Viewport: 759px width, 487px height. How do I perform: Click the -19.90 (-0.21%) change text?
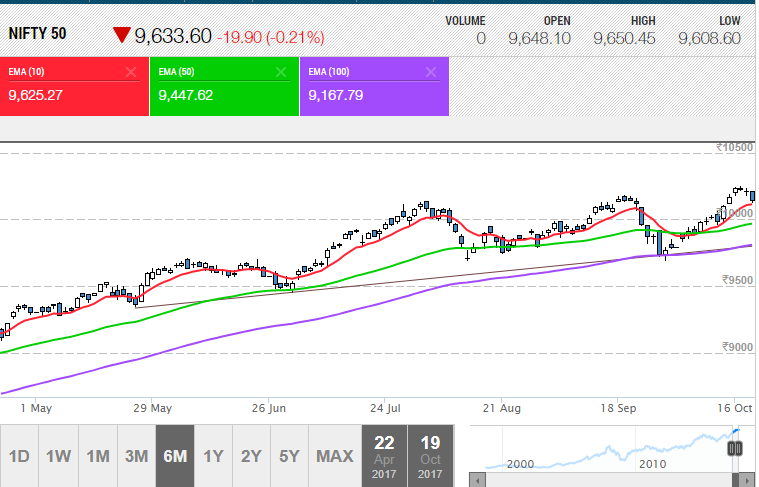pos(271,37)
